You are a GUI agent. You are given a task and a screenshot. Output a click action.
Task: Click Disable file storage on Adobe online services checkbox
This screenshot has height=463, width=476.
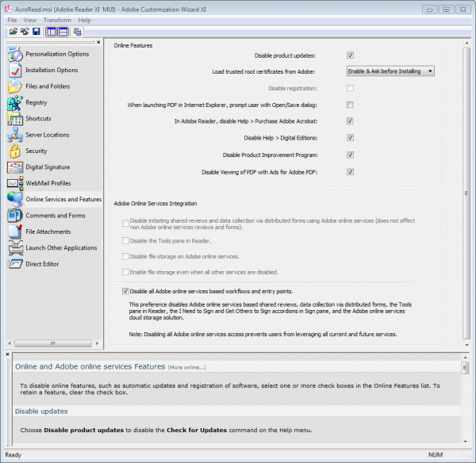[x=125, y=256]
